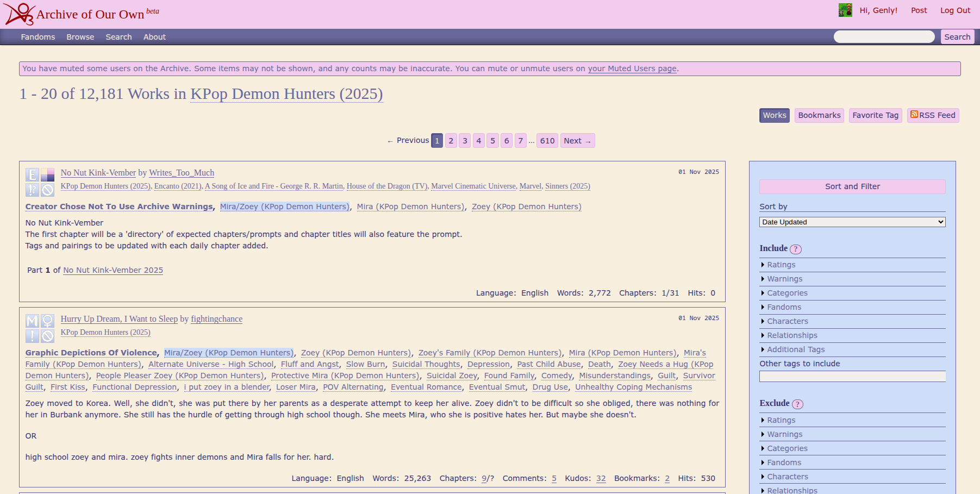980x494 pixels.
Task: Open the help icon next to Include
Action: (795, 249)
